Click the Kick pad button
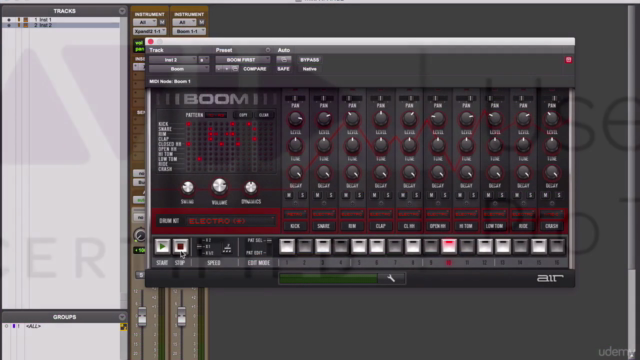Image resolution: width=640 pixels, height=360 pixels. point(295,226)
